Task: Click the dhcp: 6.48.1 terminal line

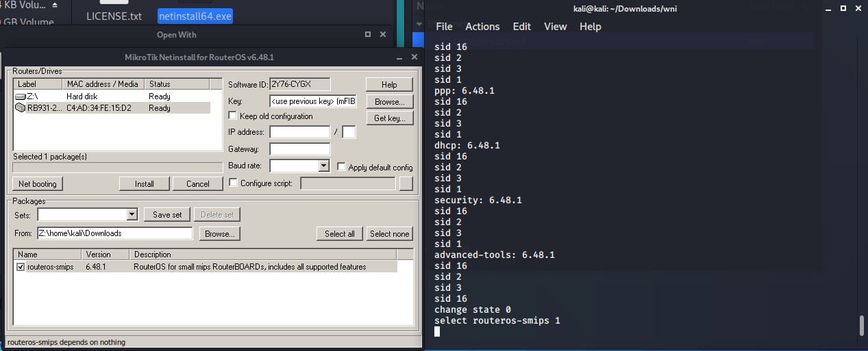Action: click(467, 145)
